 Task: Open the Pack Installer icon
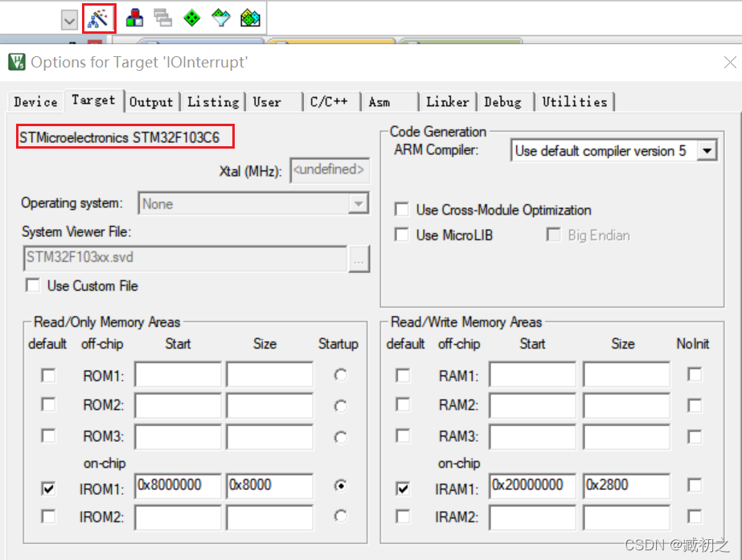(250, 18)
